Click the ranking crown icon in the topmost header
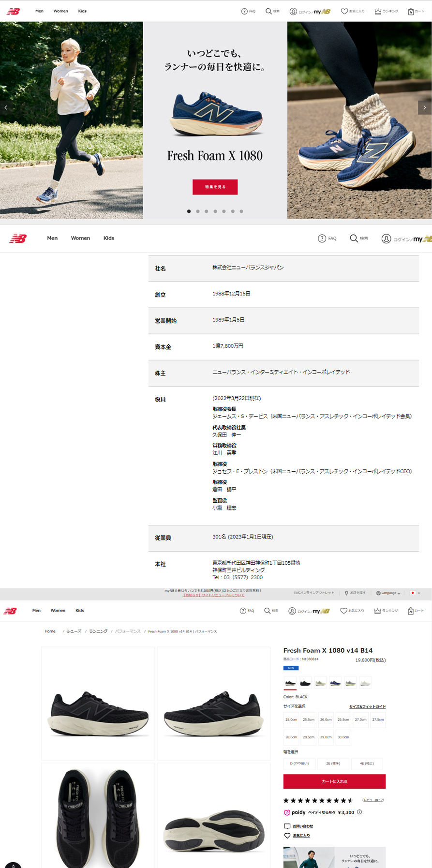Screen dimensions: 432x868 (x=378, y=11)
